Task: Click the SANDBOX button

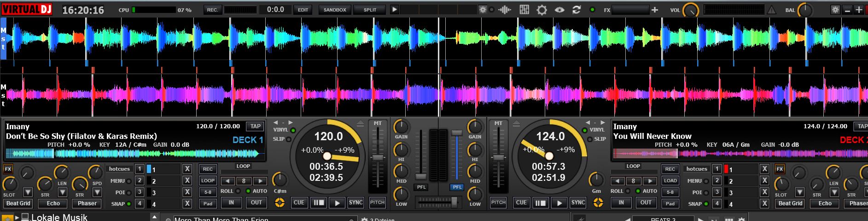Action: pos(335,10)
